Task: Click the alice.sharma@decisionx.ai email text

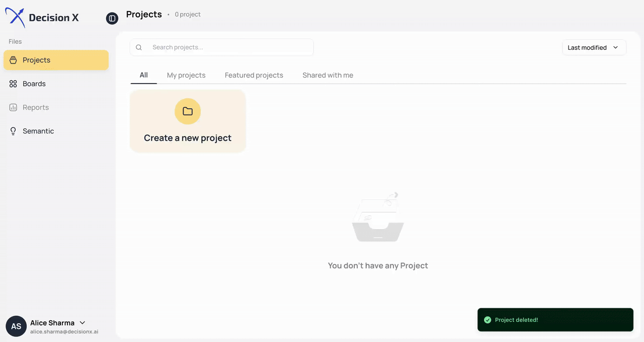Action: click(64, 332)
